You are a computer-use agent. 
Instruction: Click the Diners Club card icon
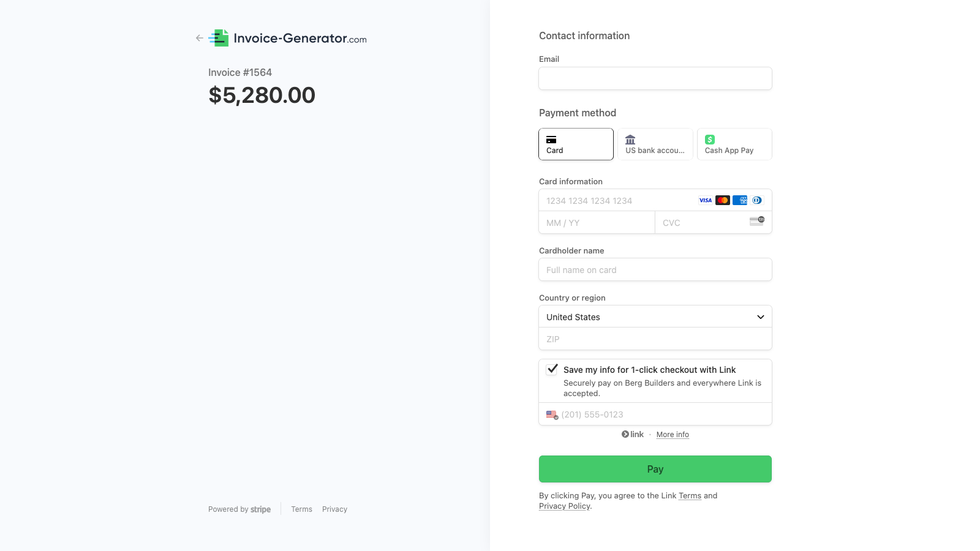(757, 200)
